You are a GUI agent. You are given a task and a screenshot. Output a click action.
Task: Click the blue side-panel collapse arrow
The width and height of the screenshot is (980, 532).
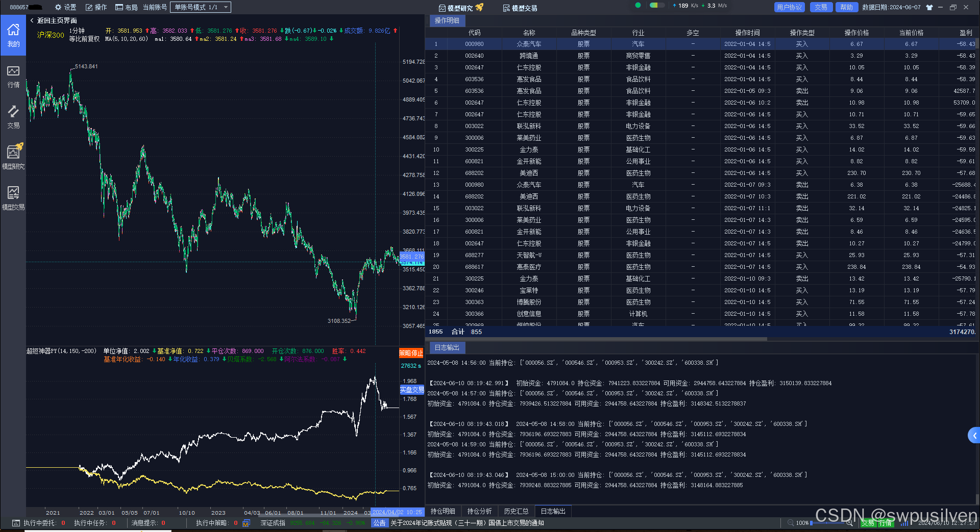coord(974,435)
